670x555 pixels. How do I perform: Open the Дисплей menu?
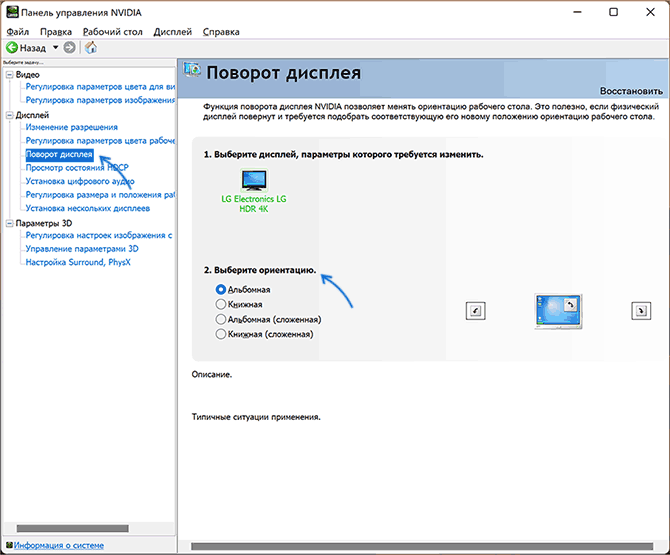pos(173,32)
